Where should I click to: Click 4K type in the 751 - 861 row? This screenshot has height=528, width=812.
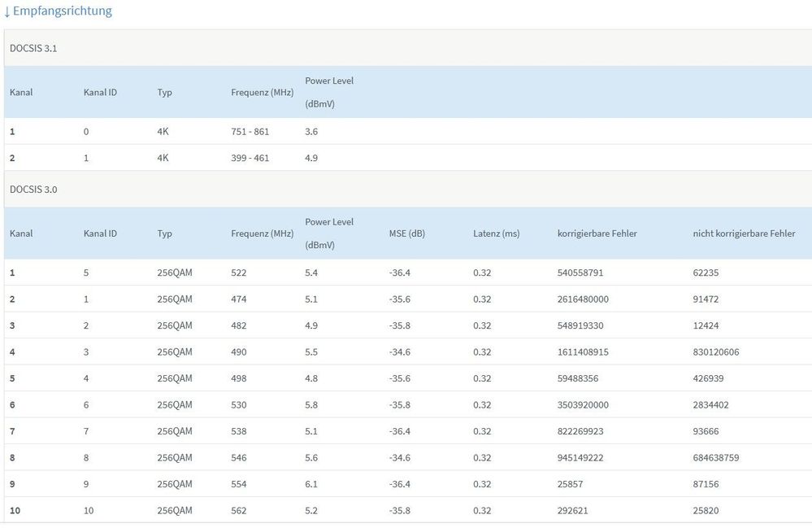[x=163, y=132]
